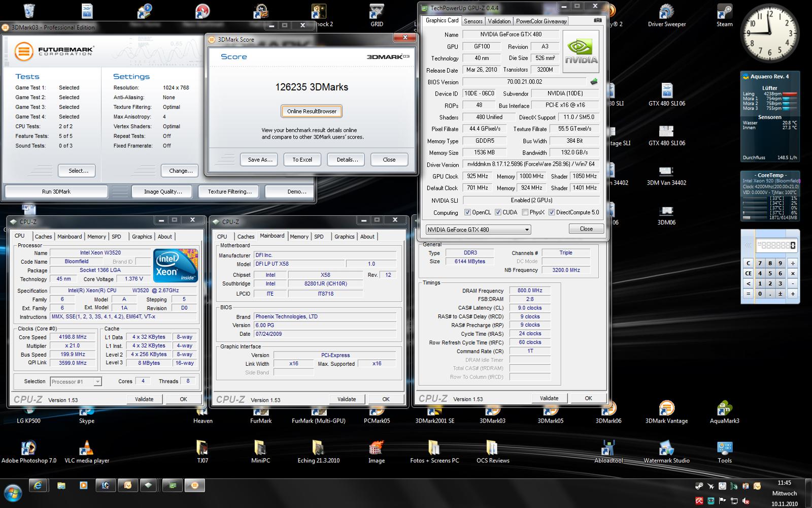Open the Fotos + Screens PC folder
This screenshot has height=508, width=812.
tap(434, 452)
